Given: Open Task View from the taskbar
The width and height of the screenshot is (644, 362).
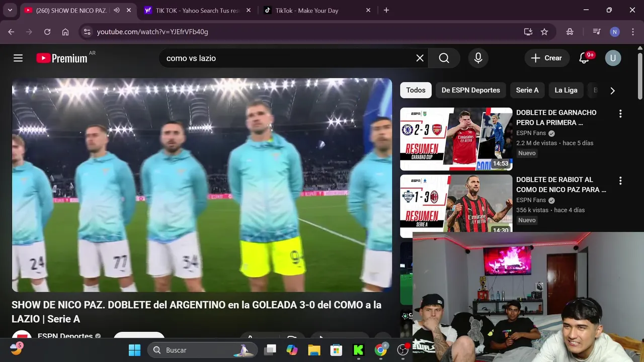Looking at the screenshot, I should [271, 350].
